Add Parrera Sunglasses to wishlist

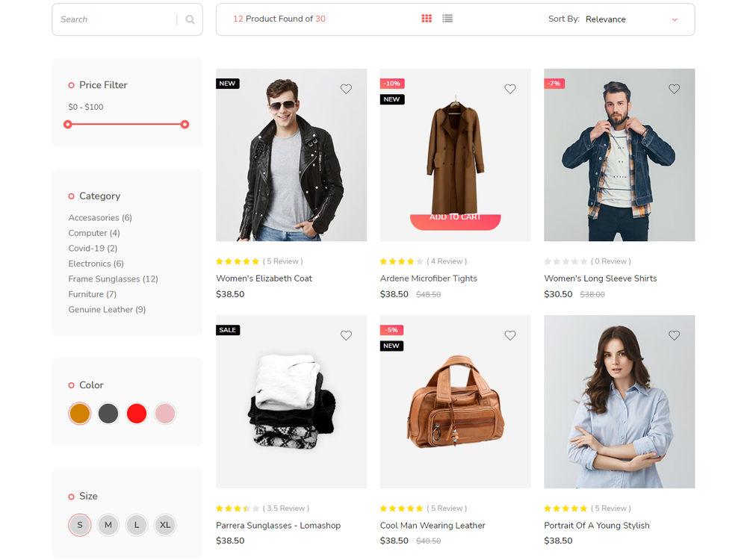[346, 335]
